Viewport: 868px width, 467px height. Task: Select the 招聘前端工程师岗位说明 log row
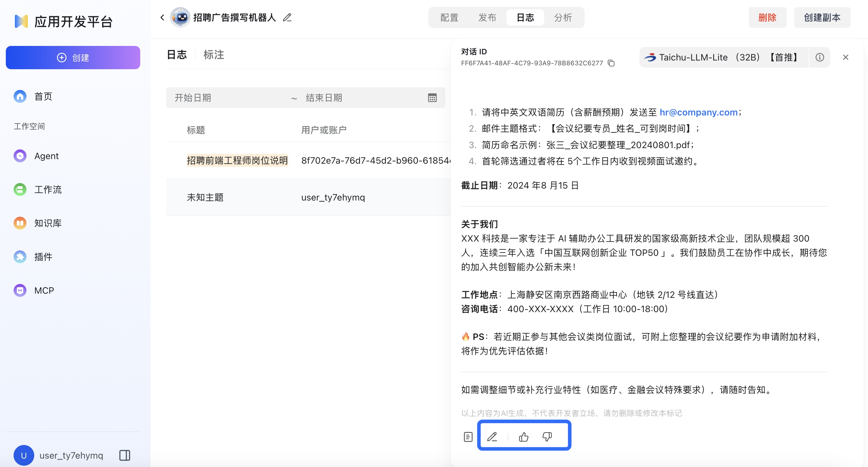point(237,160)
